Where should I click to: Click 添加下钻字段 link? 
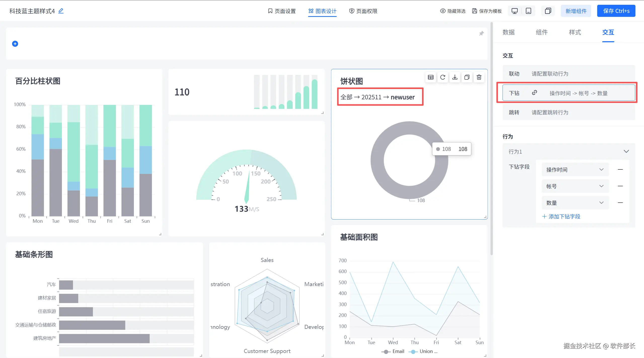[561, 216]
